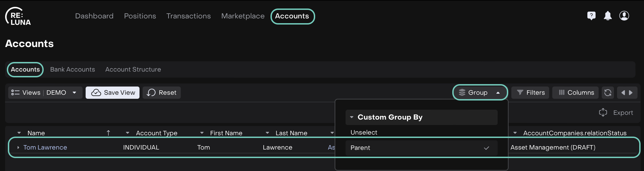Expand the Tom Lawrence row

point(18,147)
